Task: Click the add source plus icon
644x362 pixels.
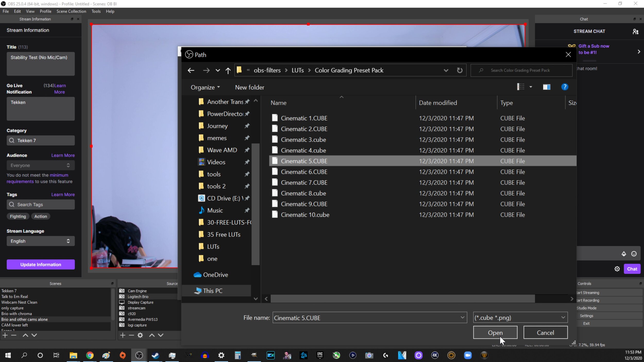Action: point(123,335)
